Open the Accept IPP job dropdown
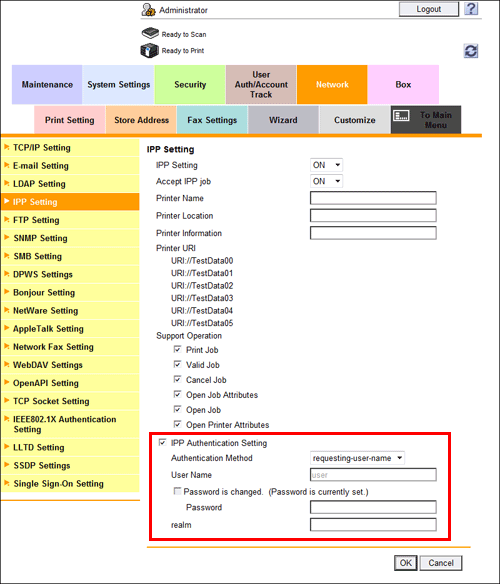Image resolution: width=500 pixels, height=584 pixels. (x=326, y=181)
